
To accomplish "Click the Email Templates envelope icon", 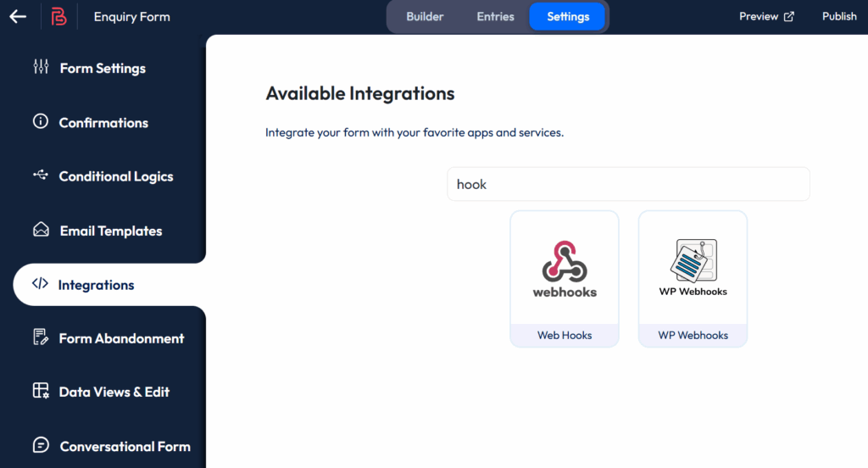I will (x=41, y=229).
